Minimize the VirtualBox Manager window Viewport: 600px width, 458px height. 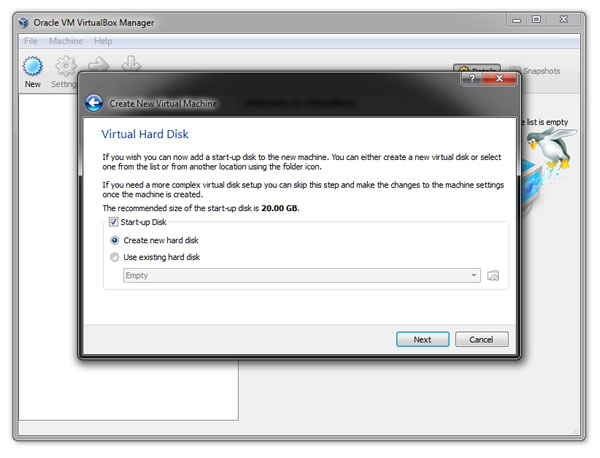coord(517,20)
